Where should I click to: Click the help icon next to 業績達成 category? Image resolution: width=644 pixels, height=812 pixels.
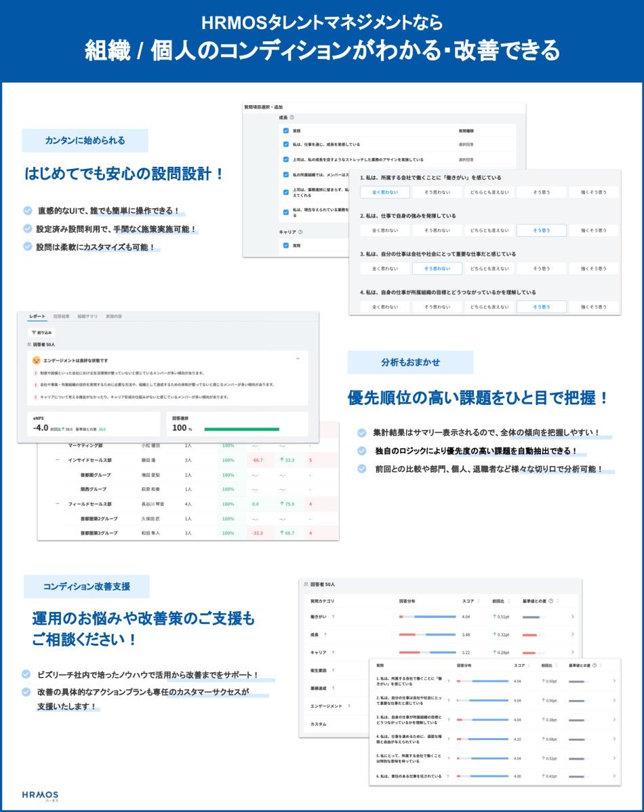(x=333, y=689)
